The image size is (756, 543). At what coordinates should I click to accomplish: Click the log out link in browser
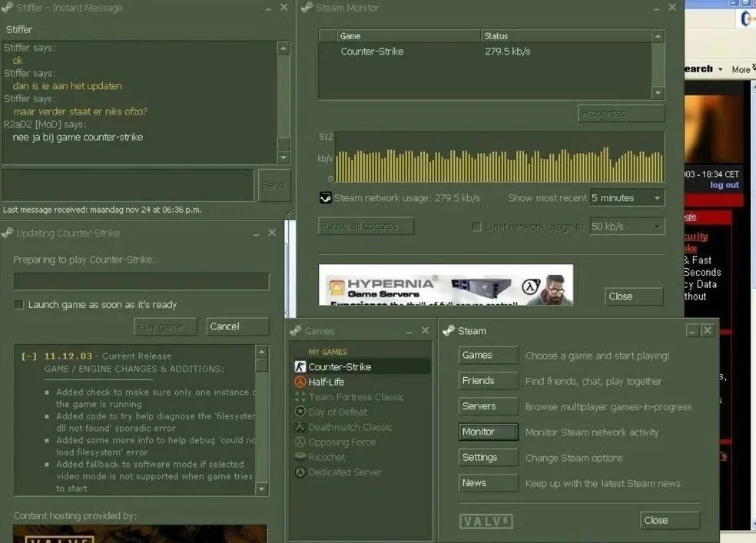coord(724,185)
